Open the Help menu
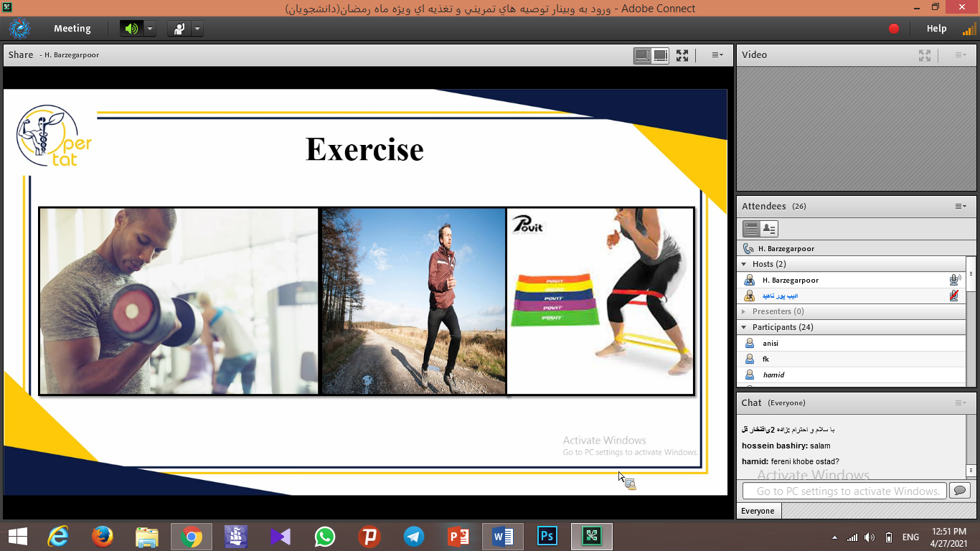Viewport: 980px width, 551px height. (936, 29)
